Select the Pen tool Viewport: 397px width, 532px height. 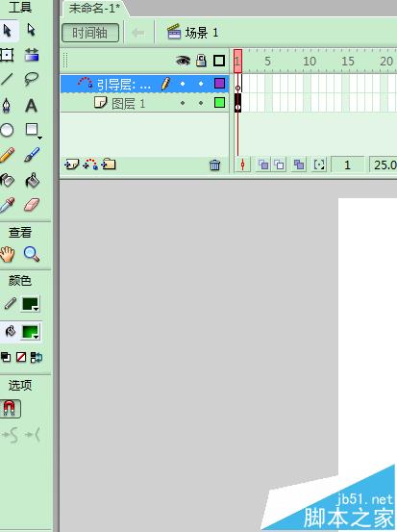coord(6,105)
